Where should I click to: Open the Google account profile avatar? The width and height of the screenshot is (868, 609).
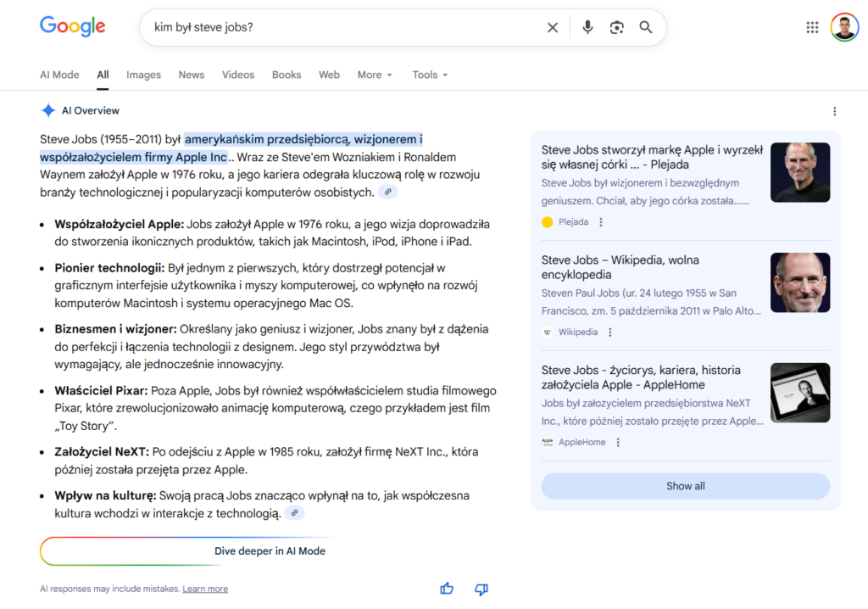coord(844,28)
